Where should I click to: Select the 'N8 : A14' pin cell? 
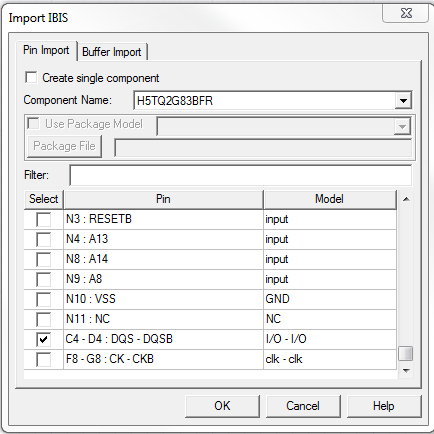pos(163,259)
